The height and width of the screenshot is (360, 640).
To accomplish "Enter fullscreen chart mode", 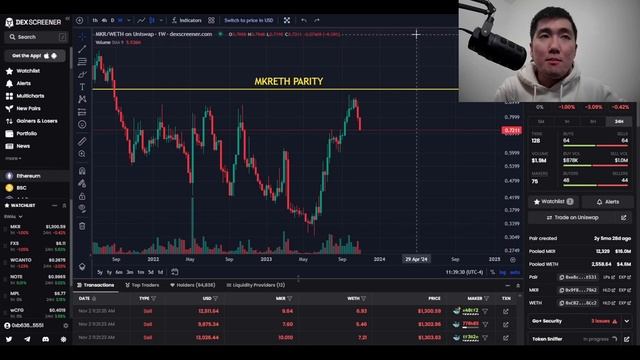I will coord(287,20).
